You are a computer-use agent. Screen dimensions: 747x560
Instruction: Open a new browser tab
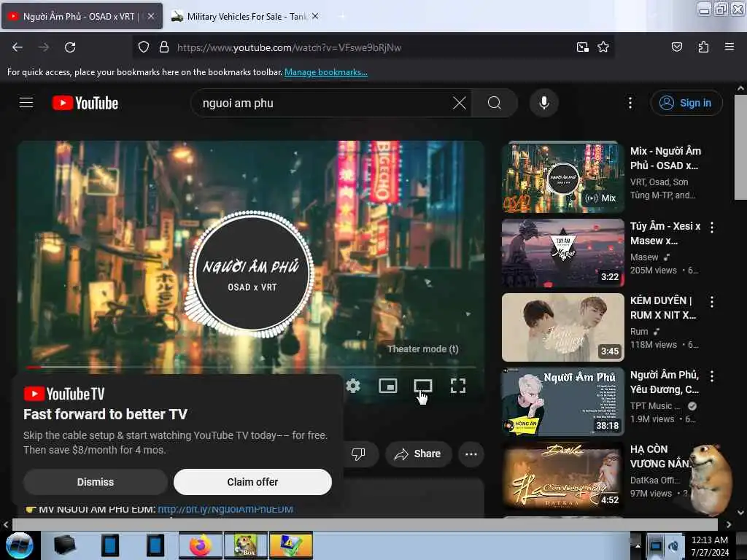click(341, 16)
